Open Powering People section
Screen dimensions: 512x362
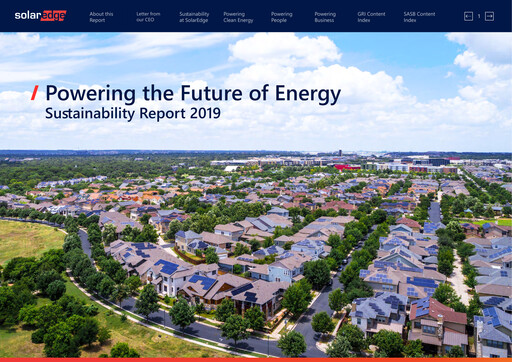[x=281, y=17]
